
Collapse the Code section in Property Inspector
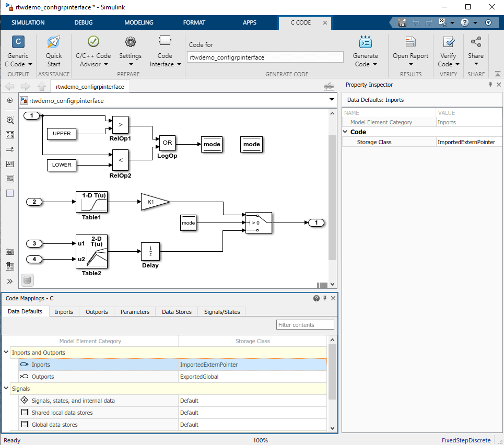click(346, 132)
